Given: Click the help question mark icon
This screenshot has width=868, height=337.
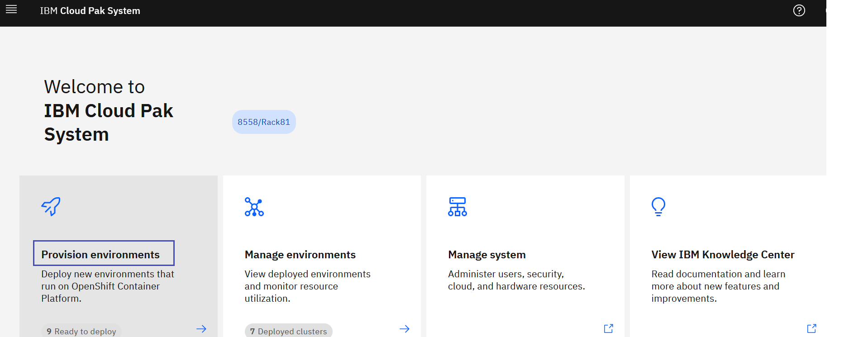Looking at the screenshot, I should pyautogui.click(x=799, y=10).
